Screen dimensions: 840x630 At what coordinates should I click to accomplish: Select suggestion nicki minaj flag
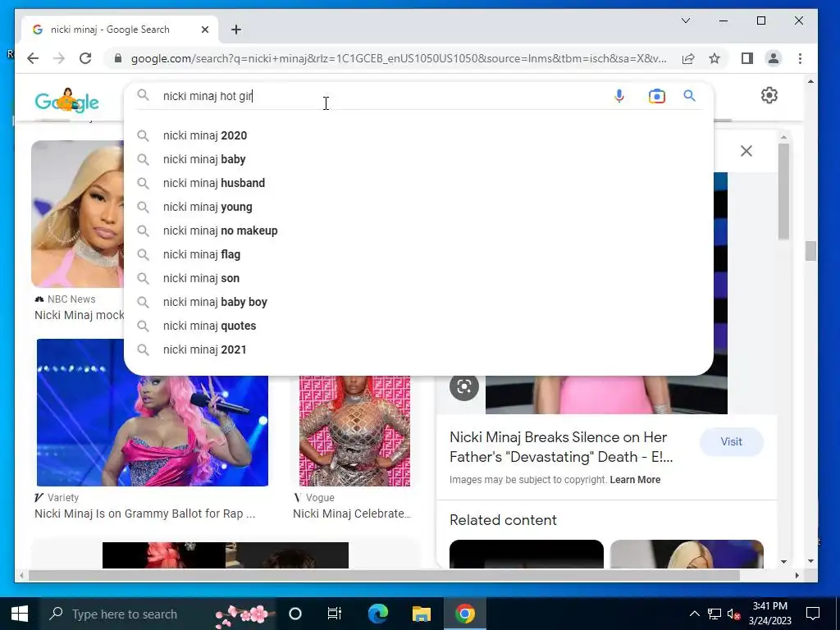point(419,254)
